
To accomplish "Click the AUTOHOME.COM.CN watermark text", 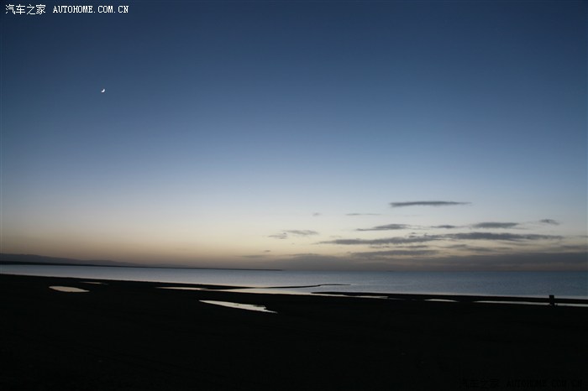I will pyautogui.click(x=91, y=9).
